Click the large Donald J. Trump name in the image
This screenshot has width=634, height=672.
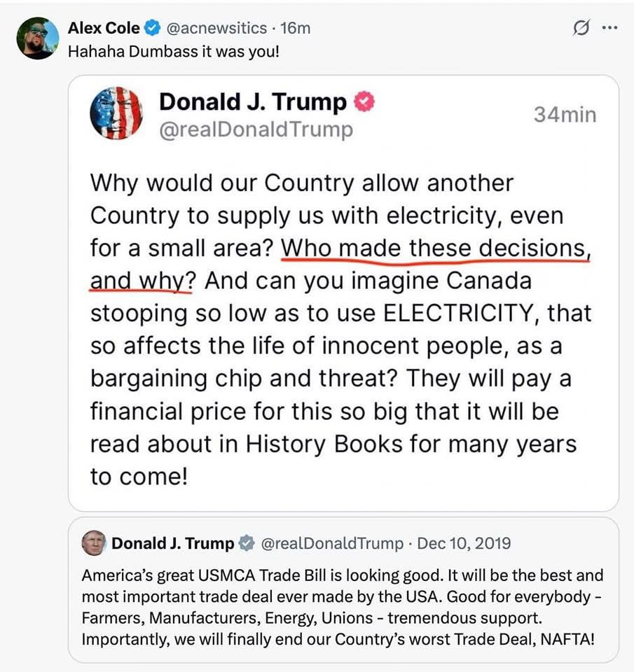[x=253, y=102]
